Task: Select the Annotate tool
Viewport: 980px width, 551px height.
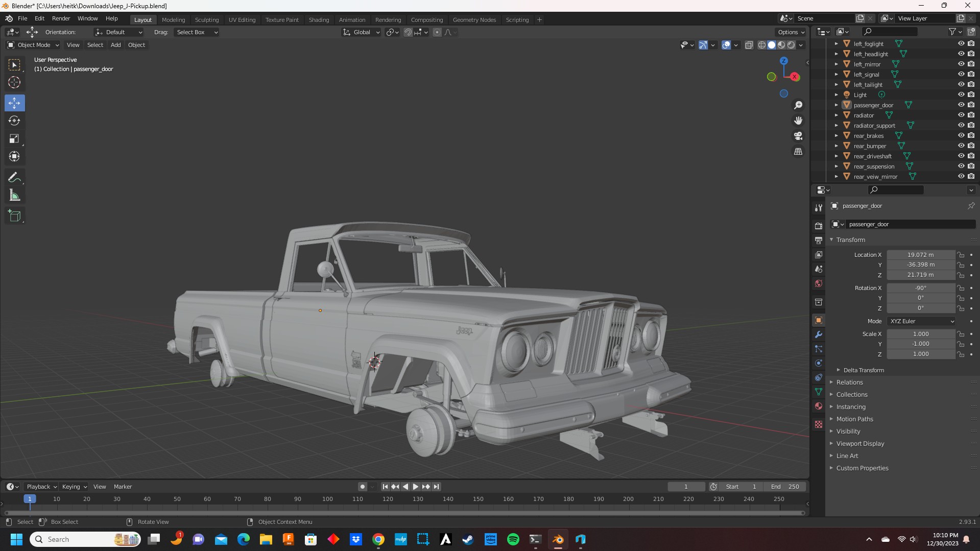Action: (14, 178)
